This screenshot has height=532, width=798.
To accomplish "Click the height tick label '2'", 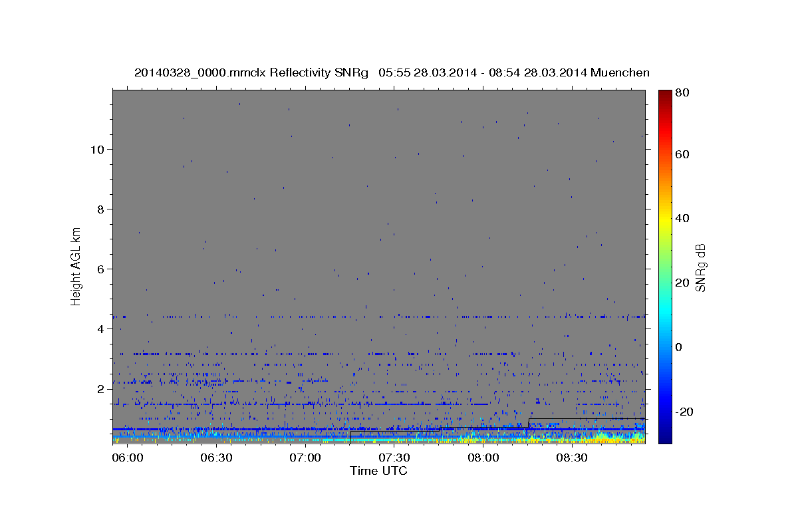I will point(100,388).
